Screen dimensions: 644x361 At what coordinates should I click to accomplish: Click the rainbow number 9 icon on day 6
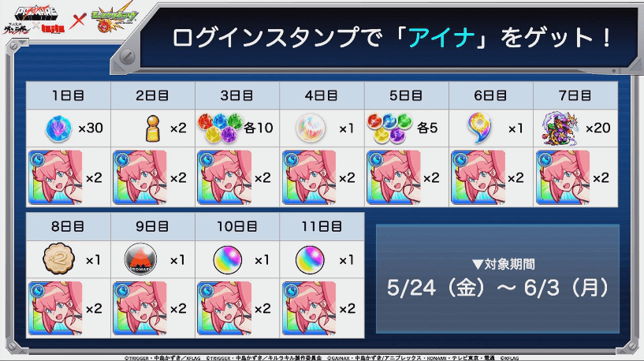tap(479, 128)
